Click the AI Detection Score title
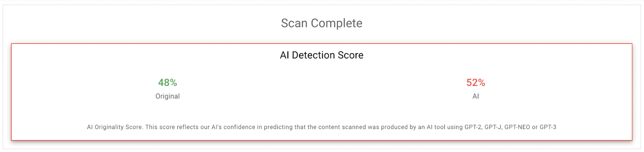 tap(322, 55)
